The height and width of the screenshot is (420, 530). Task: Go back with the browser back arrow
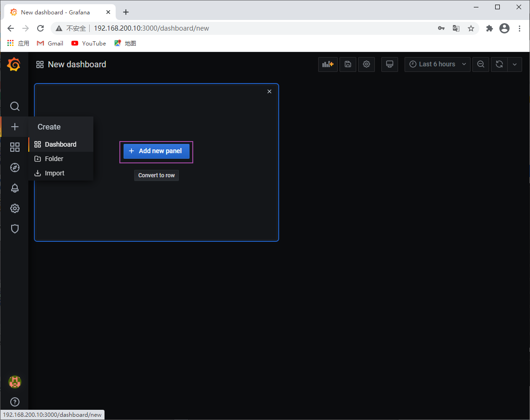[11, 28]
